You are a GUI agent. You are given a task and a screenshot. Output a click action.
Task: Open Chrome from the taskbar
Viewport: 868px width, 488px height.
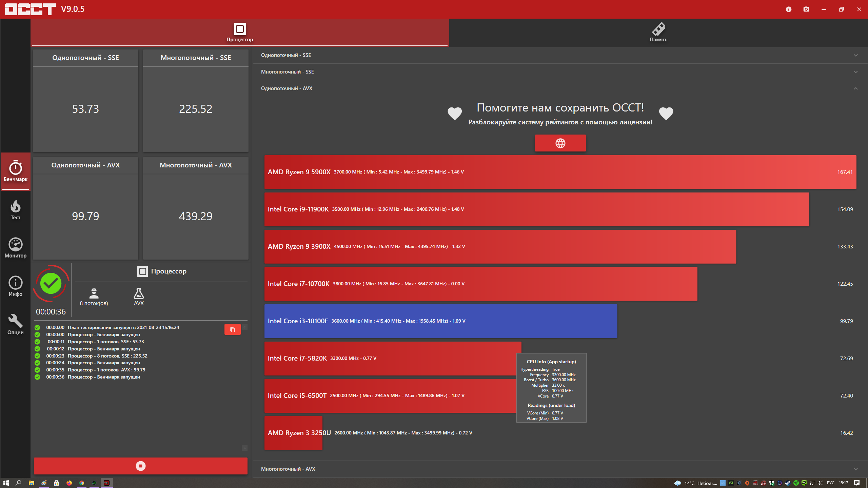(x=81, y=483)
